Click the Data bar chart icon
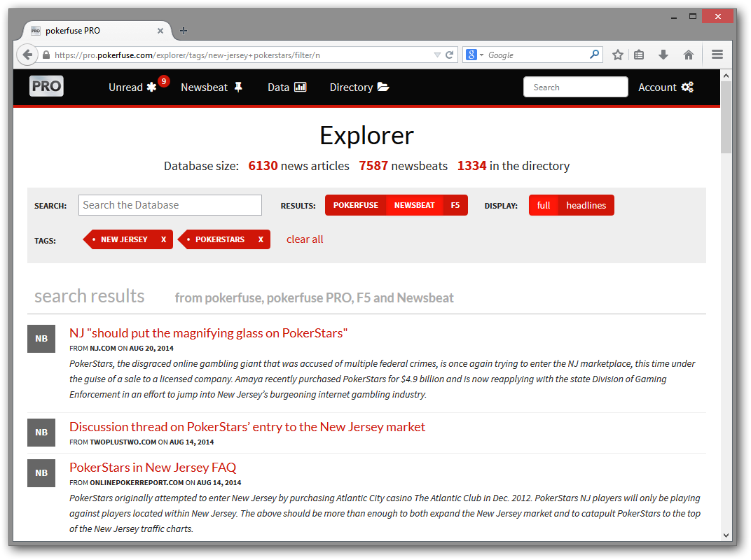This screenshot has width=751, height=560. [301, 87]
